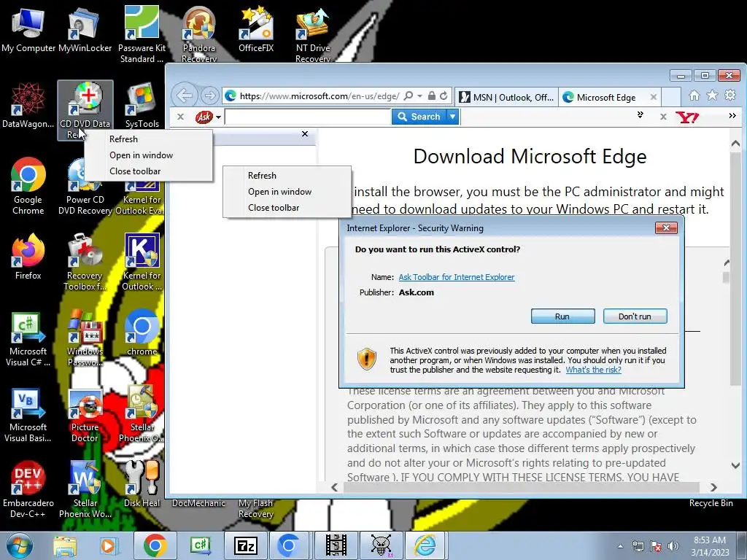Open Favorites with the star icon
The width and height of the screenshot is (747, 560).
712,96
